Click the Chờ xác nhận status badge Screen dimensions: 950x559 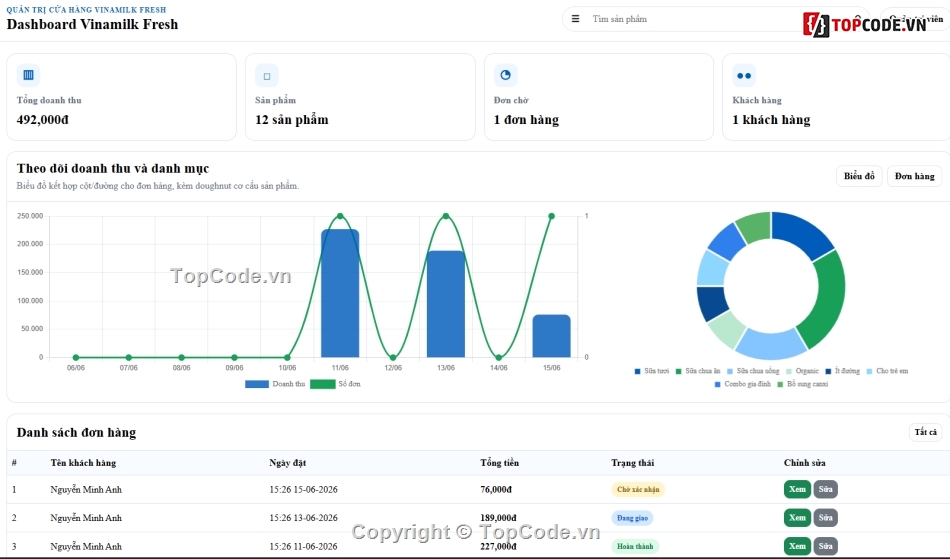click(638, 489)
